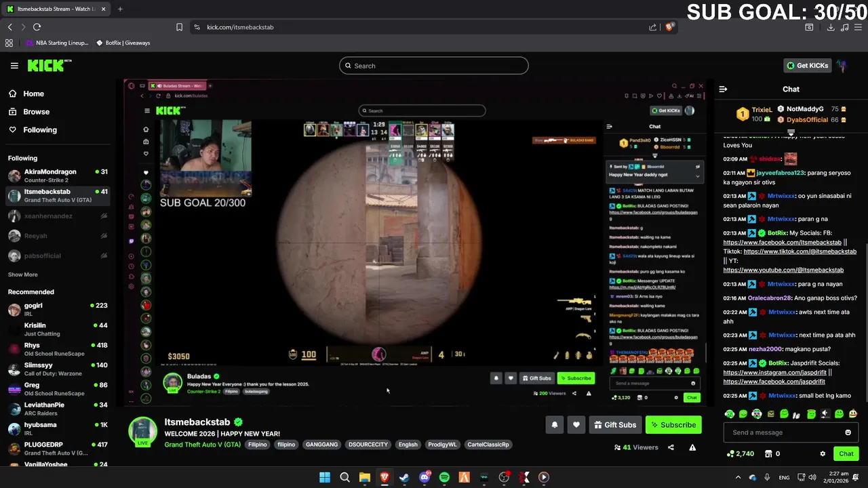Open the Kick sidebar hamburger menu

(x=14, y=66)
